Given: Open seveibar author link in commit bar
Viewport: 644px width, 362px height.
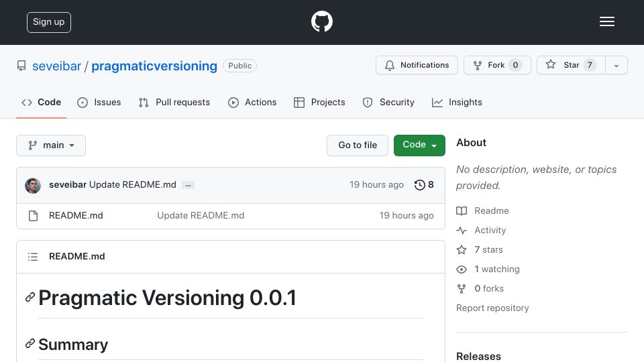Looking at the screenshot, I should [x=68, y=185].
